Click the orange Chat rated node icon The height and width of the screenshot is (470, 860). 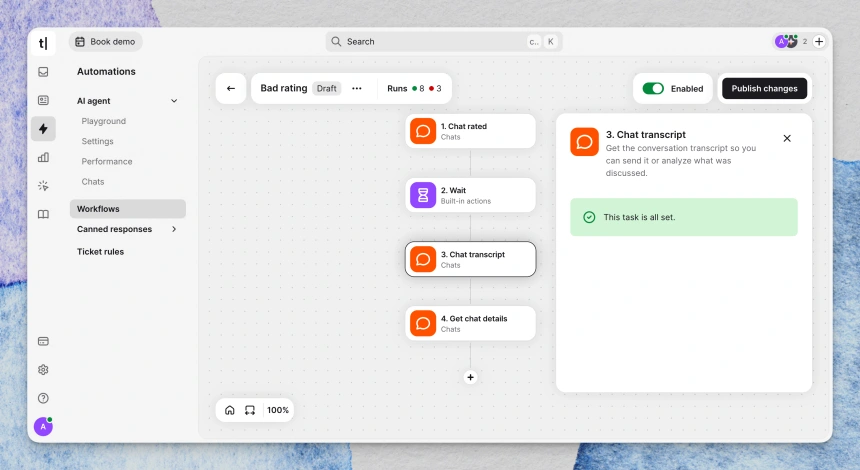(423, 131)
